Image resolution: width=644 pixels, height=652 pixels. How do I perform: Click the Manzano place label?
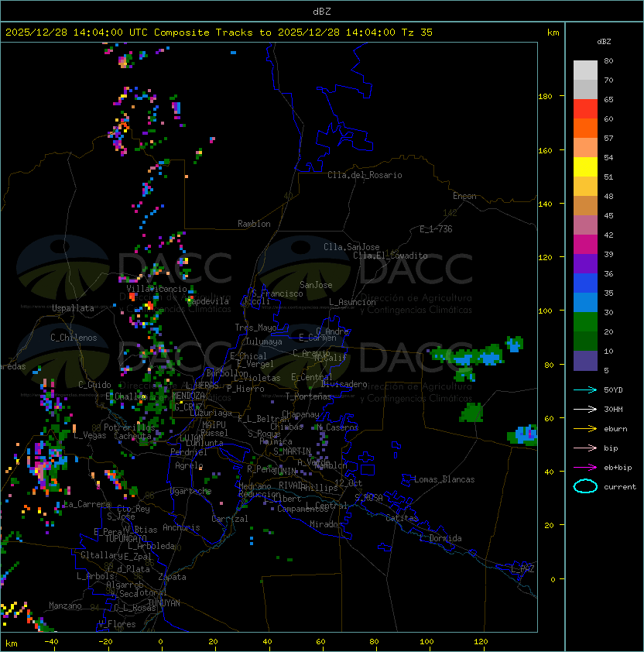65,606
